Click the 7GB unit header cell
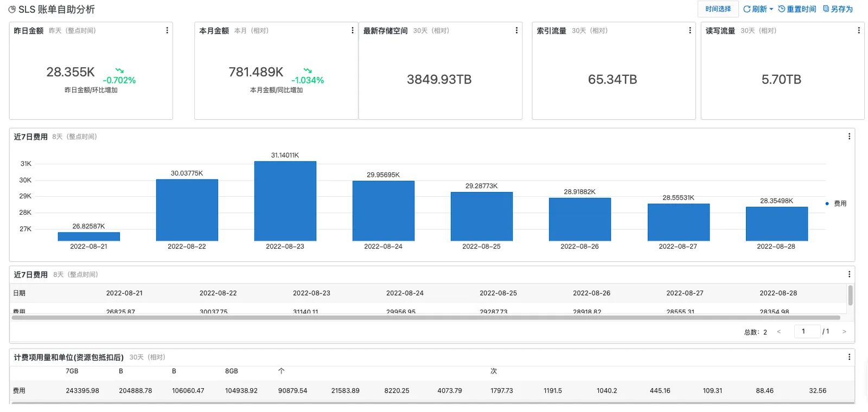Screen dimensions: 868x412 pos(72,371)
